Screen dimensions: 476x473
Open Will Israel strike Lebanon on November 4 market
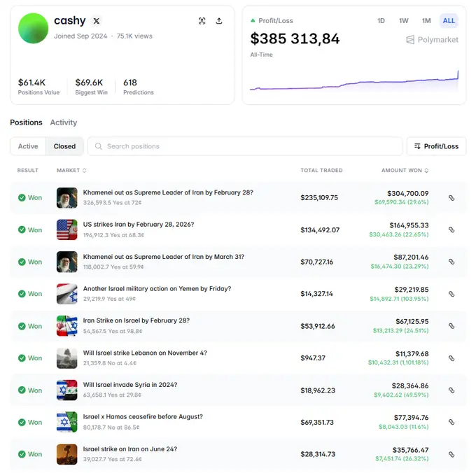(145, 353)
